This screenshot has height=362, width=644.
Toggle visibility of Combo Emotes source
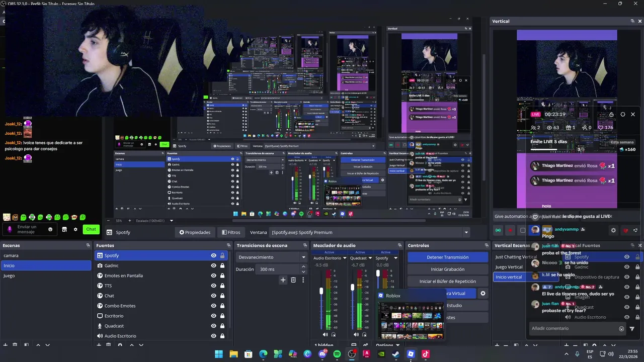[x=214, y=306]
